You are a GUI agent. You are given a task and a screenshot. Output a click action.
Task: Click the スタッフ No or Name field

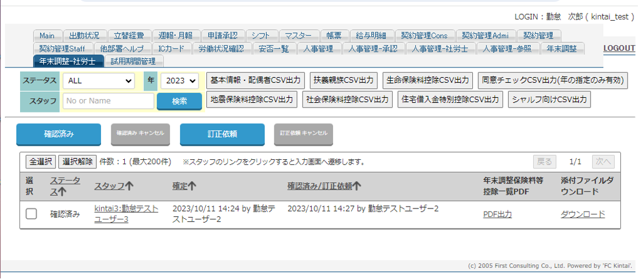point(108,101)
